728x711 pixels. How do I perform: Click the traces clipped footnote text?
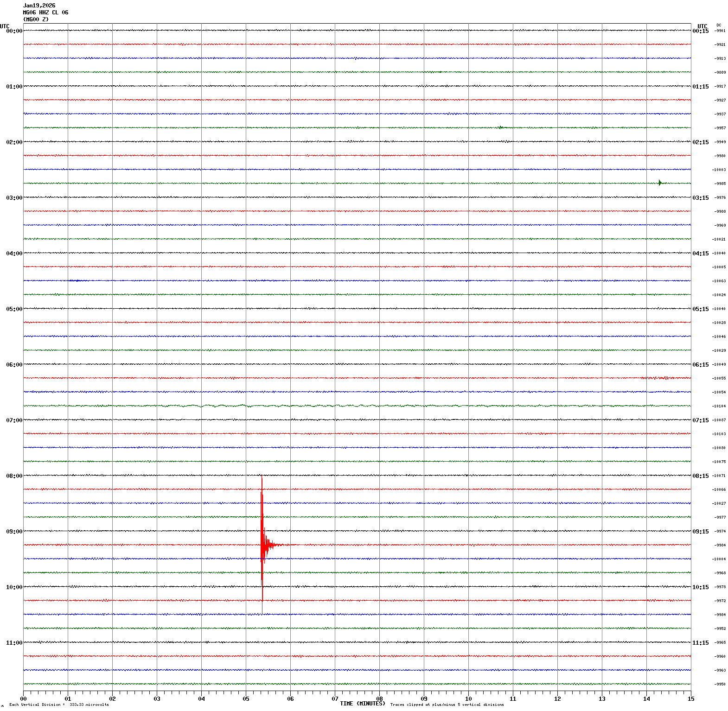pos(447,705)
